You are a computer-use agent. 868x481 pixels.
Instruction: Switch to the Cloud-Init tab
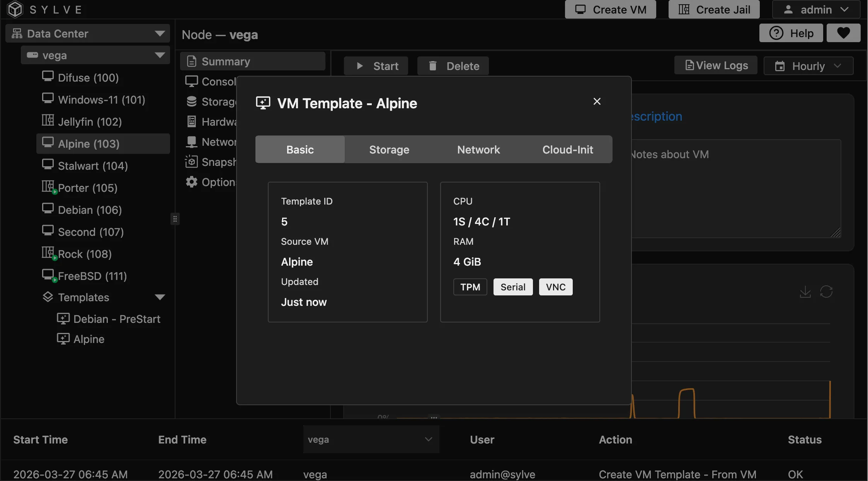pyautogui.click(x=567, y=150)
